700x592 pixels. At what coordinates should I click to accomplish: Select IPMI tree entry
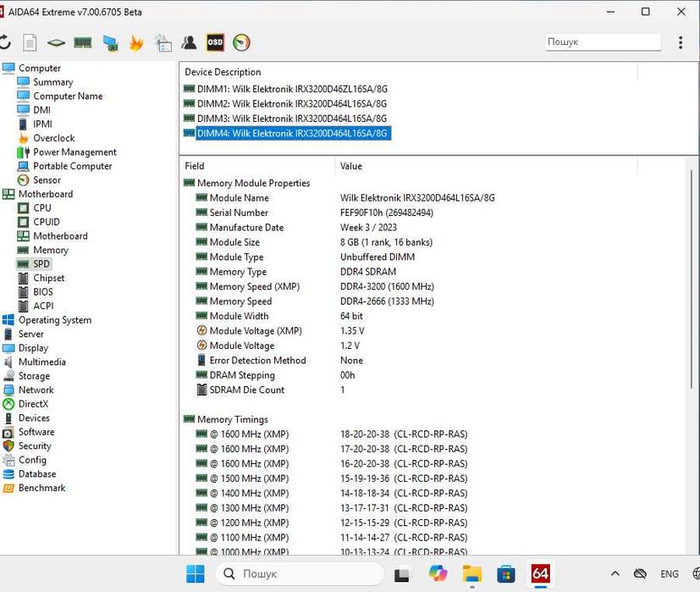pyautogui.click(x=42, y=124)
